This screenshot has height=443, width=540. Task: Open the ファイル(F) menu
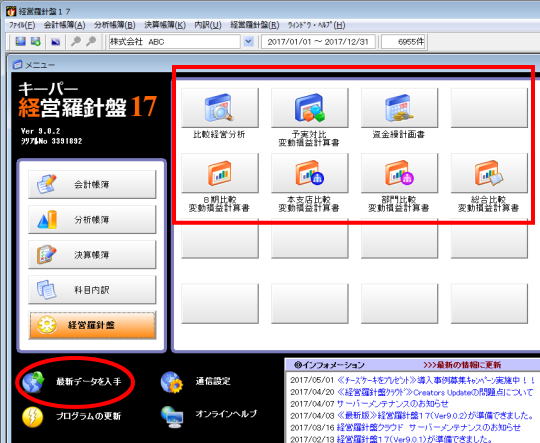(x=22, y=25)
